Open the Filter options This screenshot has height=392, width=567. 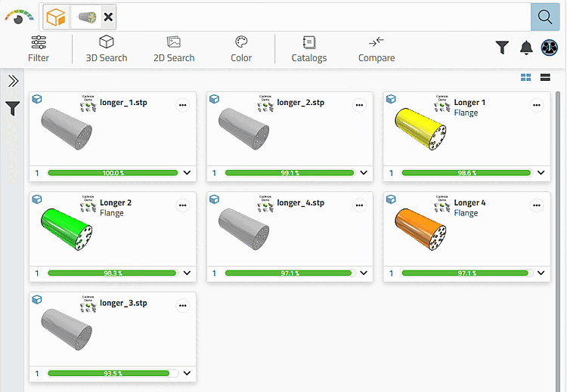(x=39, y=49)
